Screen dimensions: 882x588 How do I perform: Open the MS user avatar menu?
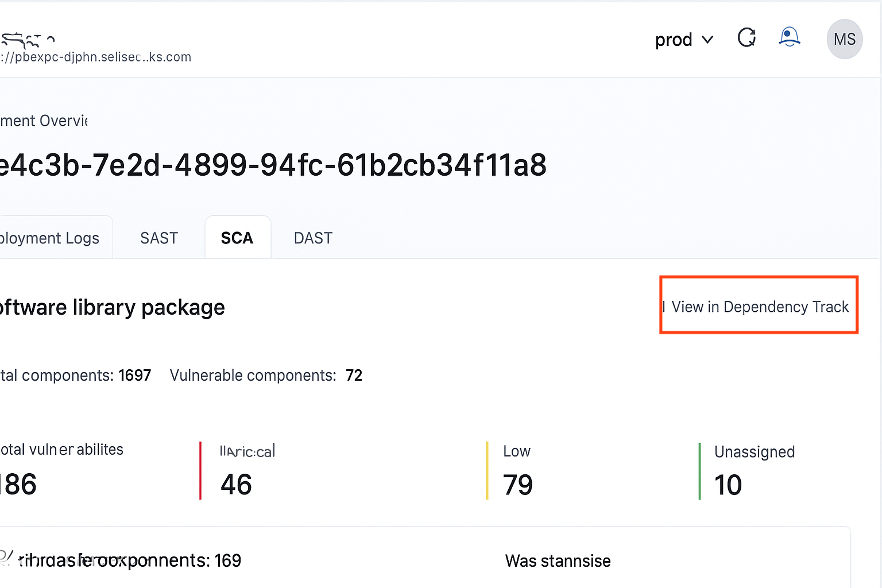point(844,39)
